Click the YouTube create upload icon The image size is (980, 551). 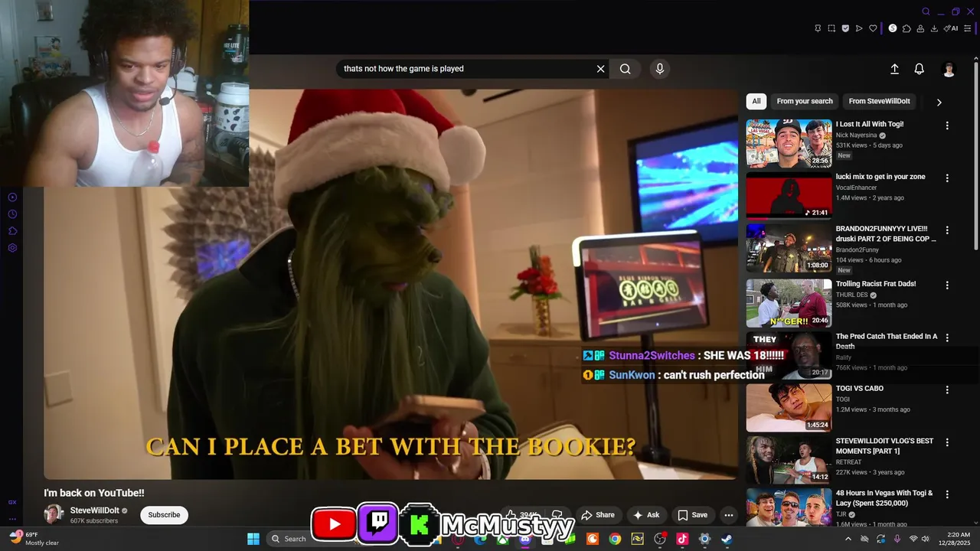(894, 69)
